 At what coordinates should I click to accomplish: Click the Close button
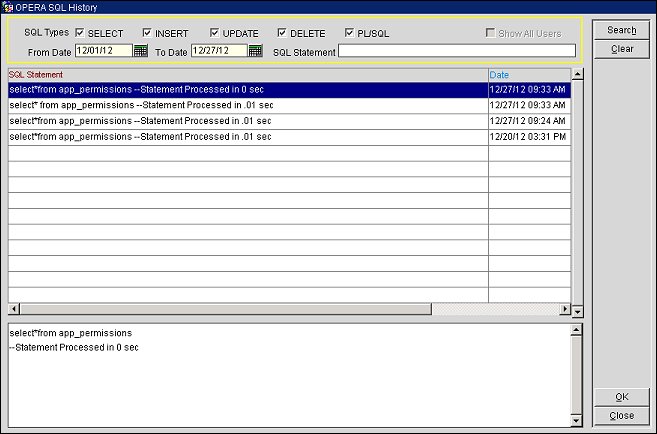(x=621, y=415)
